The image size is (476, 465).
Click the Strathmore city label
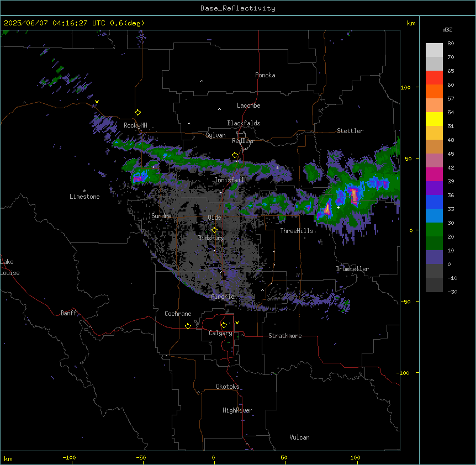click(285, 336)
